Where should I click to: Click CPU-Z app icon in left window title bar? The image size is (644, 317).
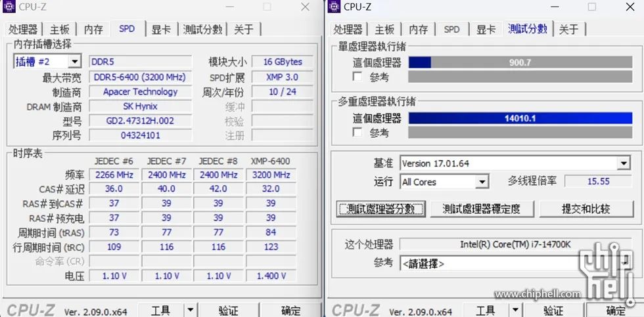coord(9,7)
